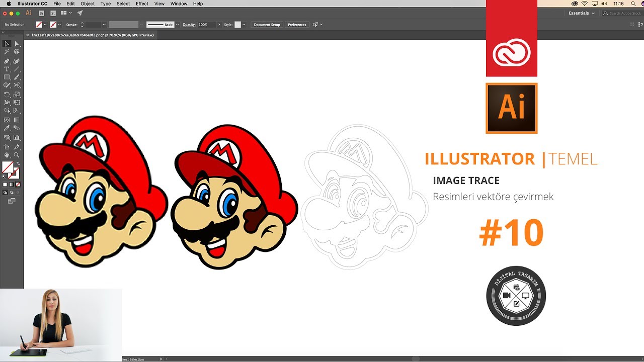Select the Rotate tool
This screenshot has height=362, width=644.
(7, 95)
